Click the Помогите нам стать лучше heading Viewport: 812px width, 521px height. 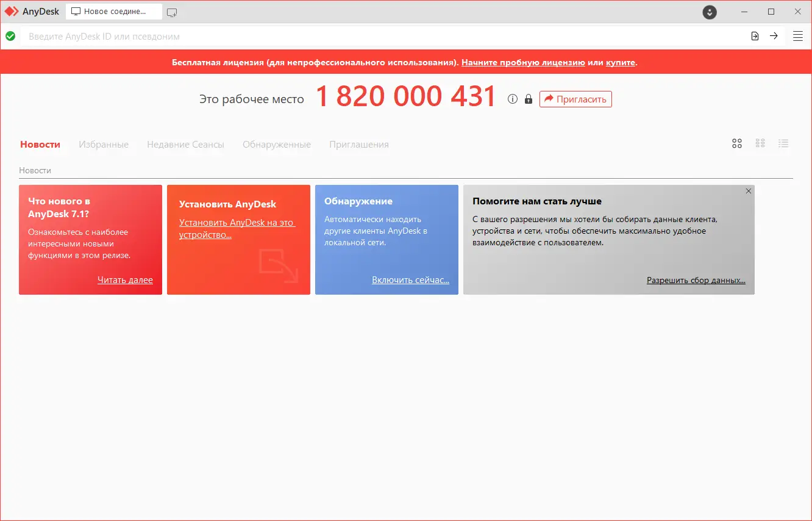pos(537,201)
